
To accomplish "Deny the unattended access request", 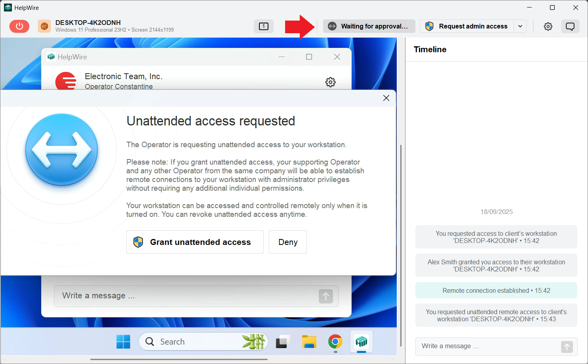I will point(287,242).
